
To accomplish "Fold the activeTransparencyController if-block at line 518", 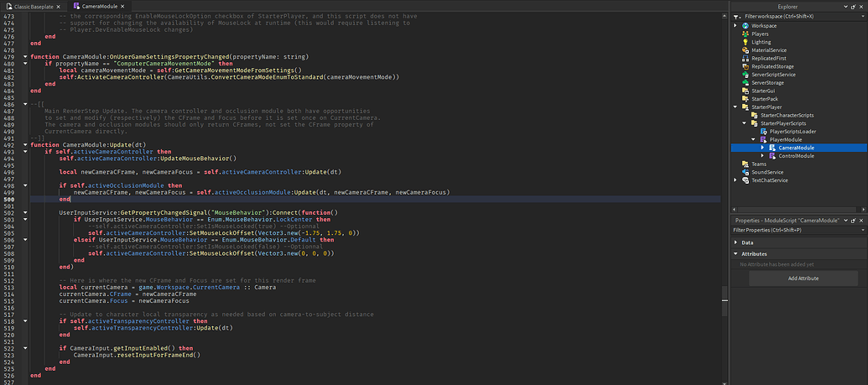I will pyautogui.click(x=25, y=320).
